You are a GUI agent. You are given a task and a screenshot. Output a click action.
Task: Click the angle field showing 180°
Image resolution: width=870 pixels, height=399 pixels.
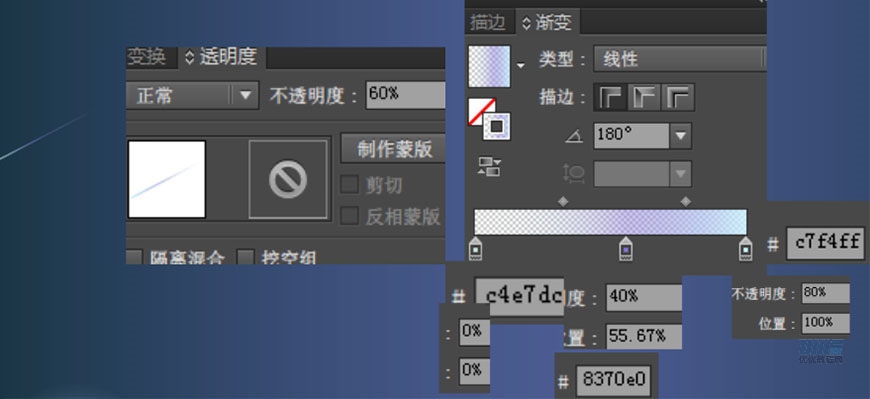click(631, 136)
